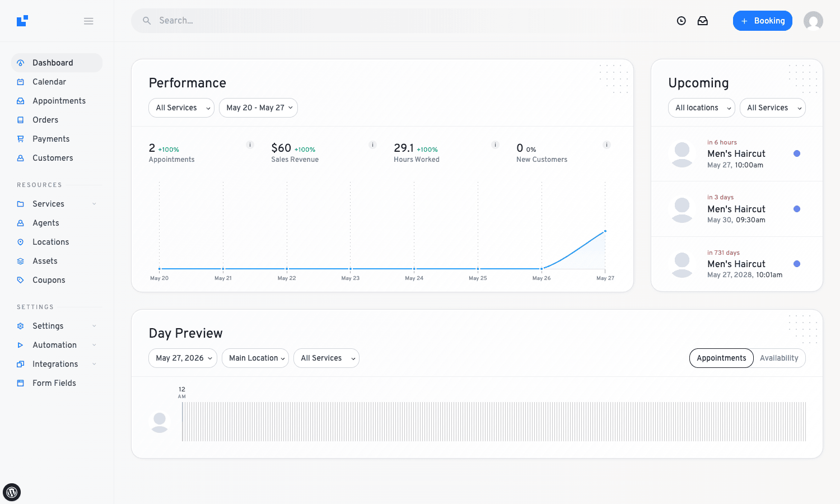The width and height of the screenshot is (840, 504).
Task: Click the Settings gear icon
Action: pyautogui.click(x=21, y=326)
